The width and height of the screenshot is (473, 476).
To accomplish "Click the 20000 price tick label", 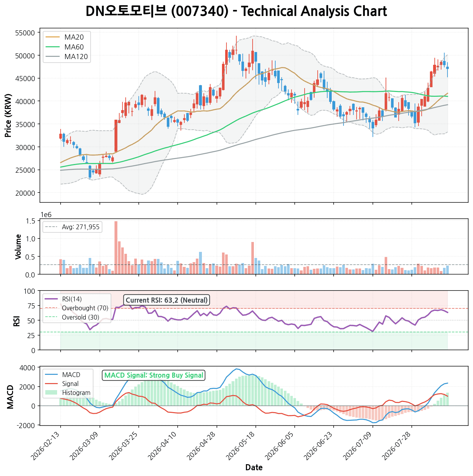I will 25,193.
